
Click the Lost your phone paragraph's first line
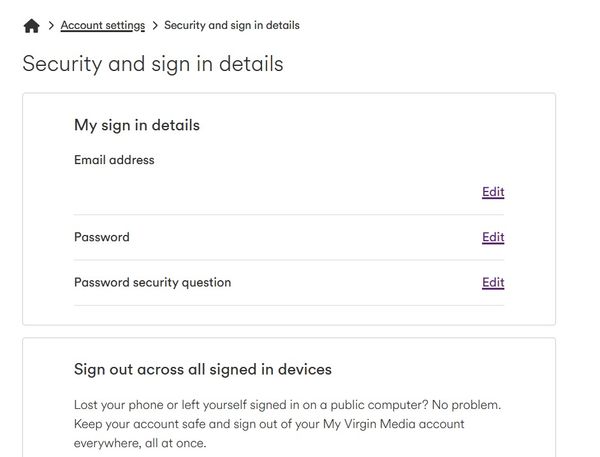pos(287,405)
